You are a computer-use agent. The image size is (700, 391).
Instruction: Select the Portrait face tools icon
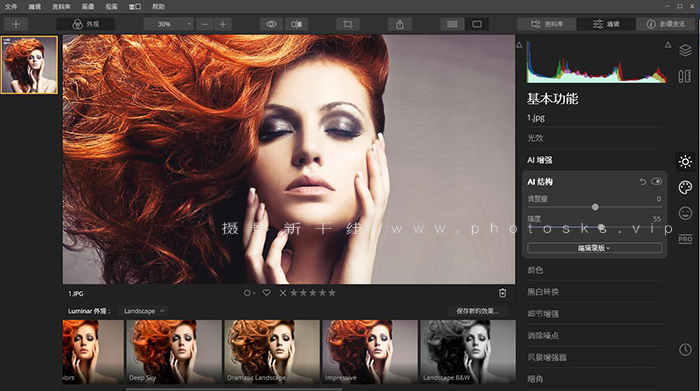coord(685,213)
